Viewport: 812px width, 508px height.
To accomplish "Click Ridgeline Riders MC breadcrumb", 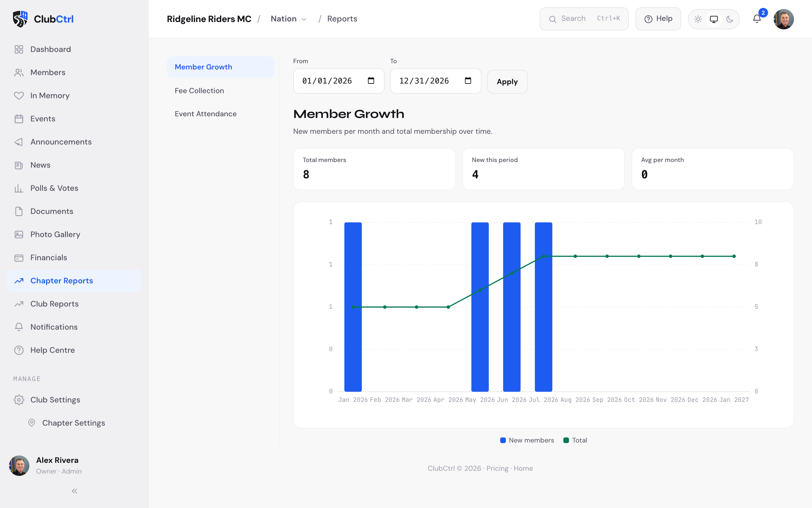I will click(209, 19).
